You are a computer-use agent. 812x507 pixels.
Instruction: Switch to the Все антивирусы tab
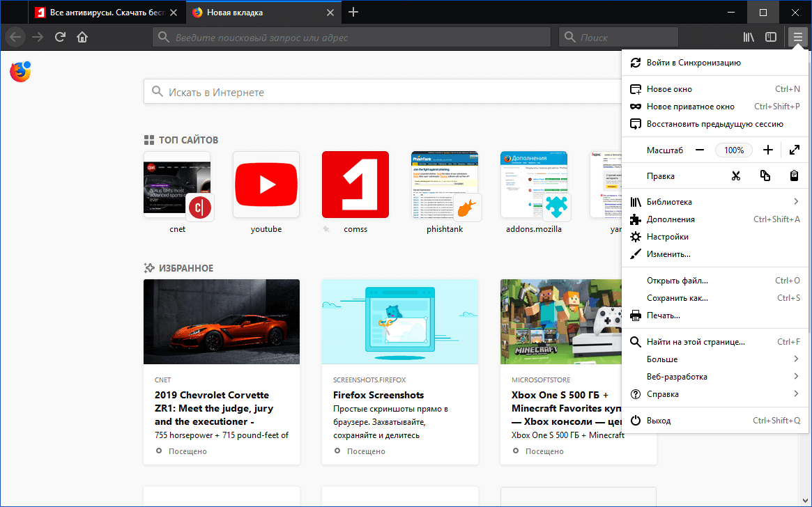[98, 12]
